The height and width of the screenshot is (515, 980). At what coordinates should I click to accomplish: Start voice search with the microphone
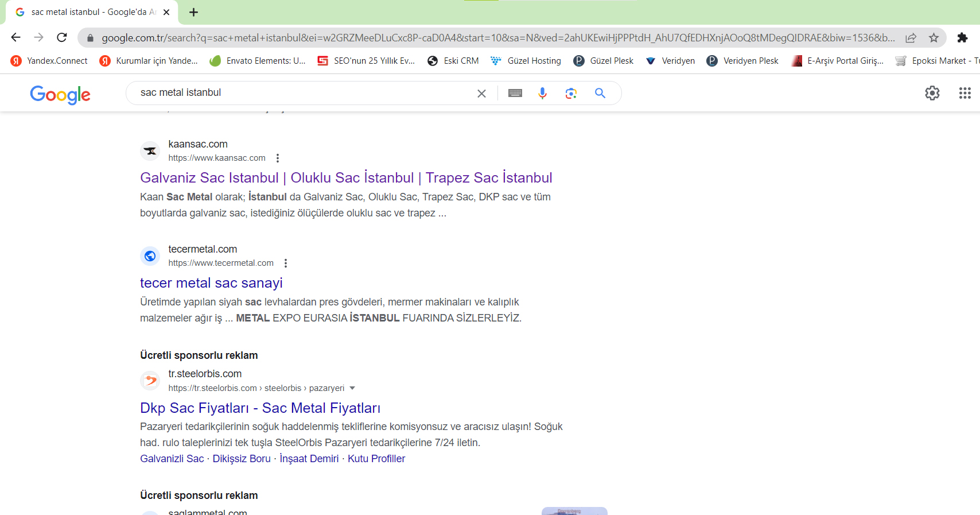coord(542,93)
